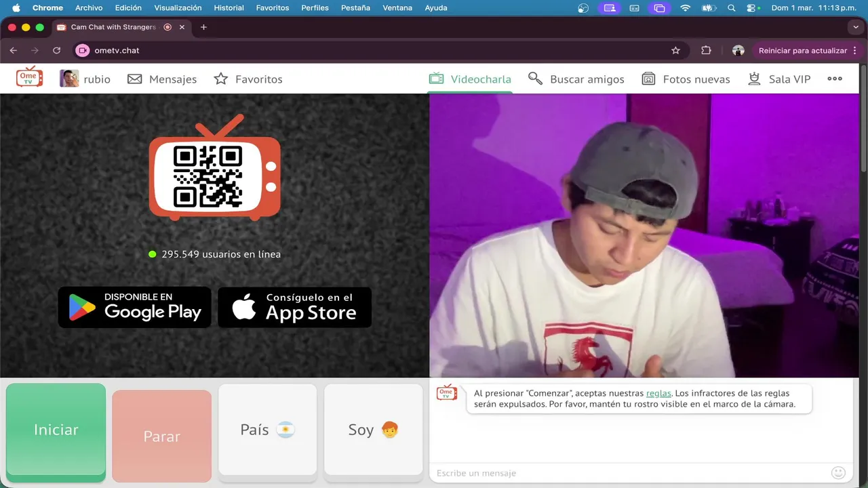Image resolution: width=868 pixels, height=488 pixels.
Task: Open the Ayuda menu
Action: pyautogui.click(x=435, y=8)
